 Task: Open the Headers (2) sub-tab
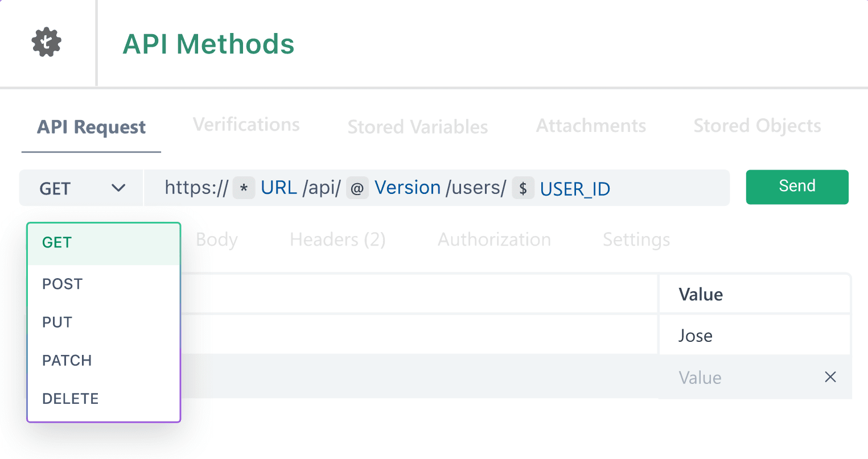pos(338,239)
